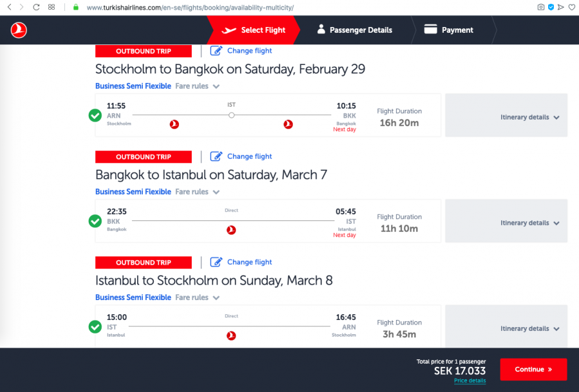579x392 pixels.
Task: Open the Price details link
Action: point(470,381)
